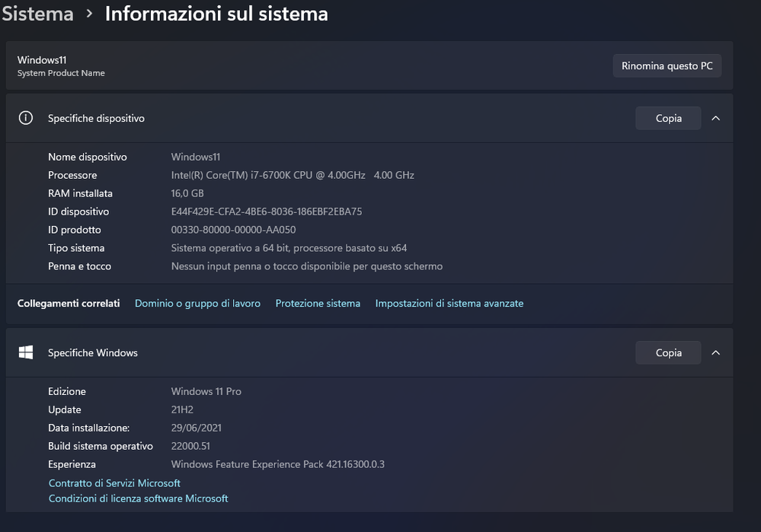Click the breadcrumb chevron after Sistema

(89, 14)
